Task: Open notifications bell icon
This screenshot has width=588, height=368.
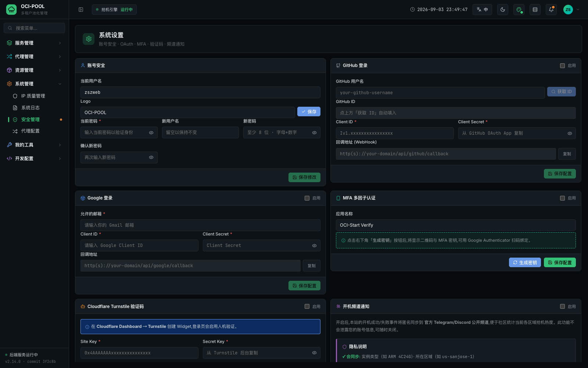Action: [551, 10]
